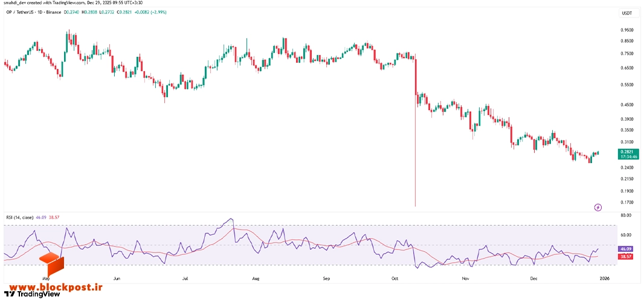
Task: Click the red 38.57 RSI average tag
Action: 626,255
